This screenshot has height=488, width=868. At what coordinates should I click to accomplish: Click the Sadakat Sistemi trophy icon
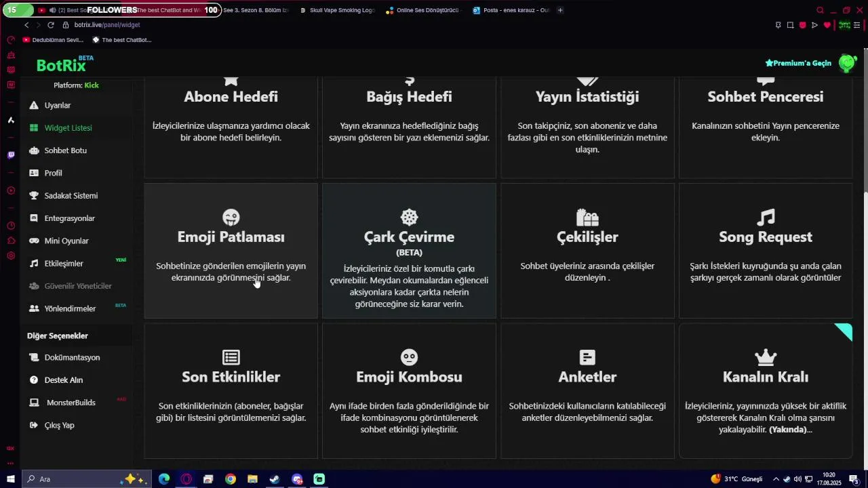pos(34,196)
